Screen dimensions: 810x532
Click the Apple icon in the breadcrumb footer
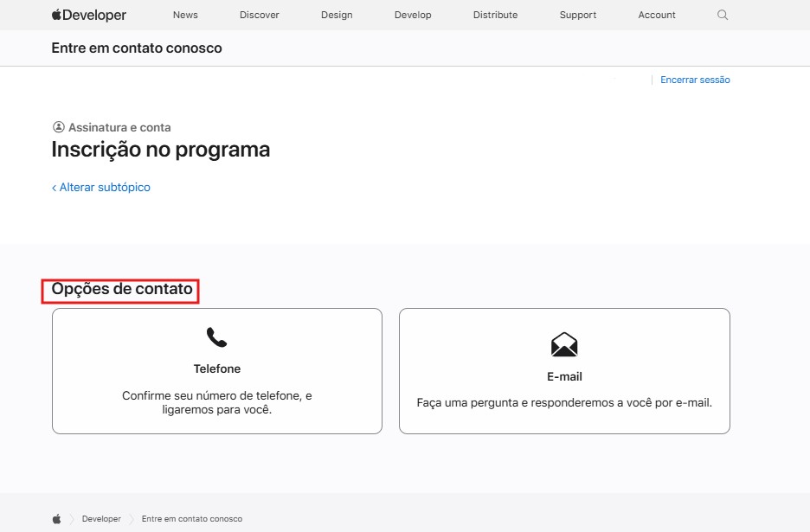[55, 518]
